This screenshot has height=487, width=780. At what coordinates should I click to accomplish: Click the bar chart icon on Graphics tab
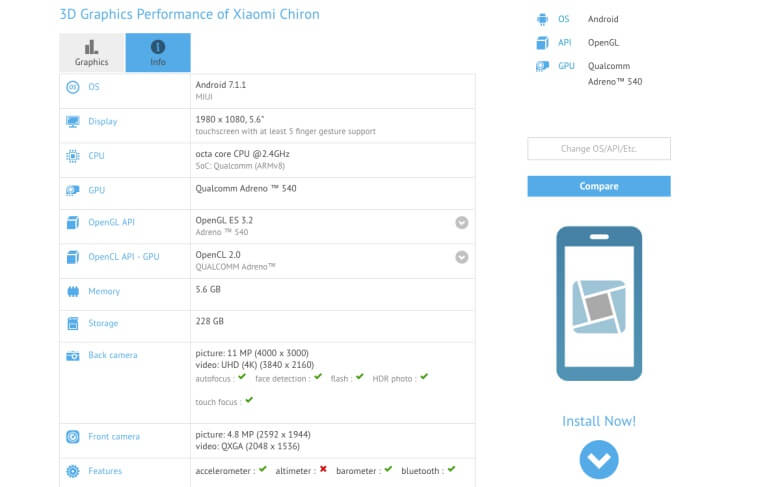(x=92, y=47)
